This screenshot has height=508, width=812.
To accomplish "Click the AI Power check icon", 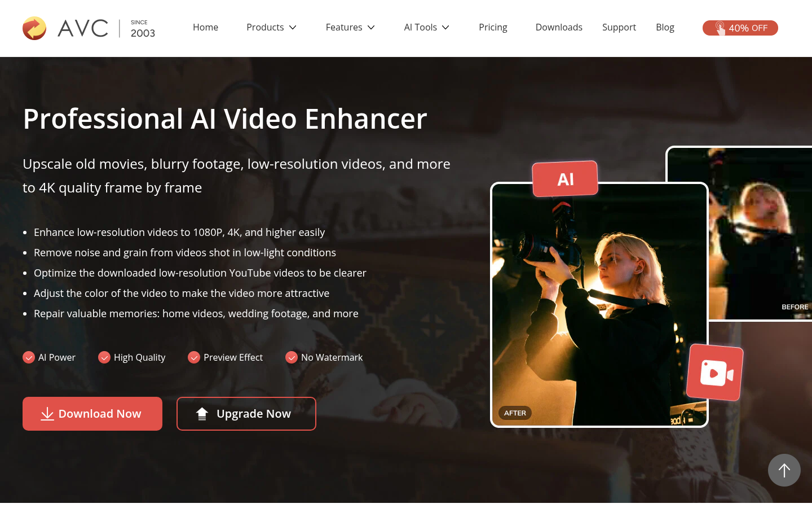I will (29, 357).
